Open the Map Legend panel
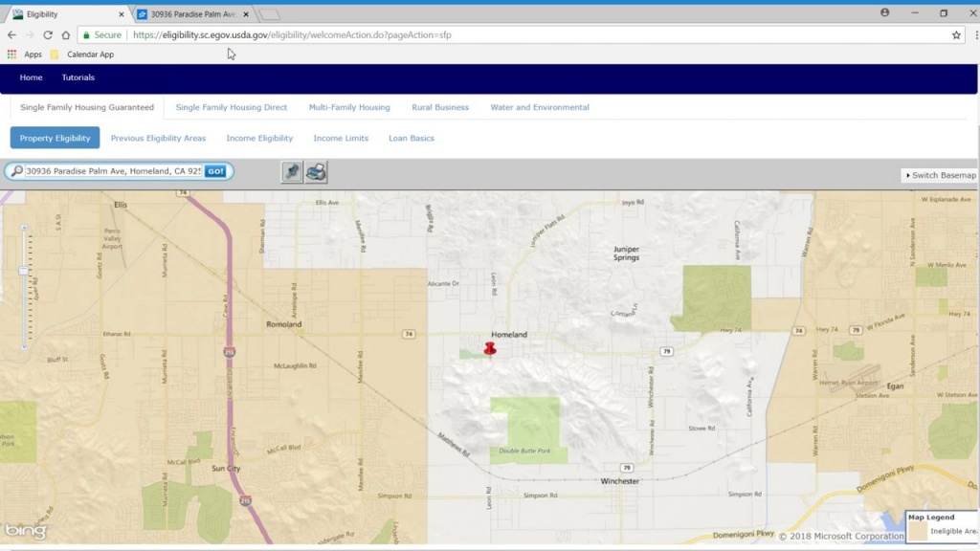 coord(931,518)
